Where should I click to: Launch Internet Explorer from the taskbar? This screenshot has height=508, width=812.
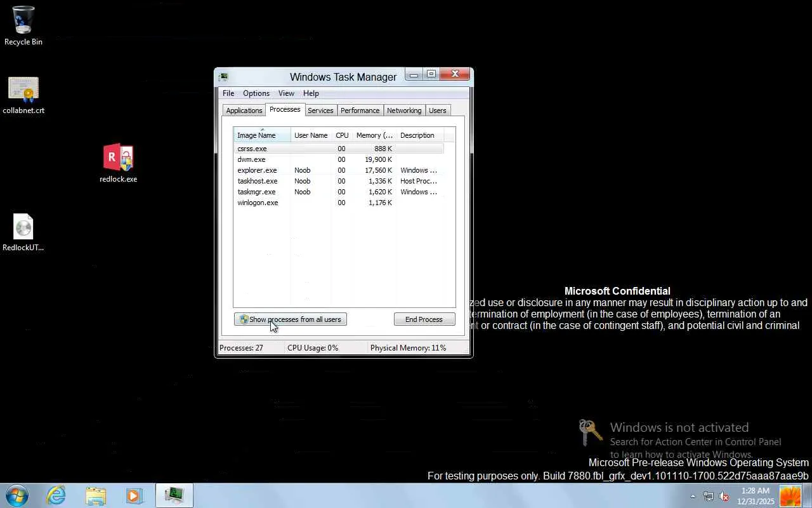tap(56, 495)
